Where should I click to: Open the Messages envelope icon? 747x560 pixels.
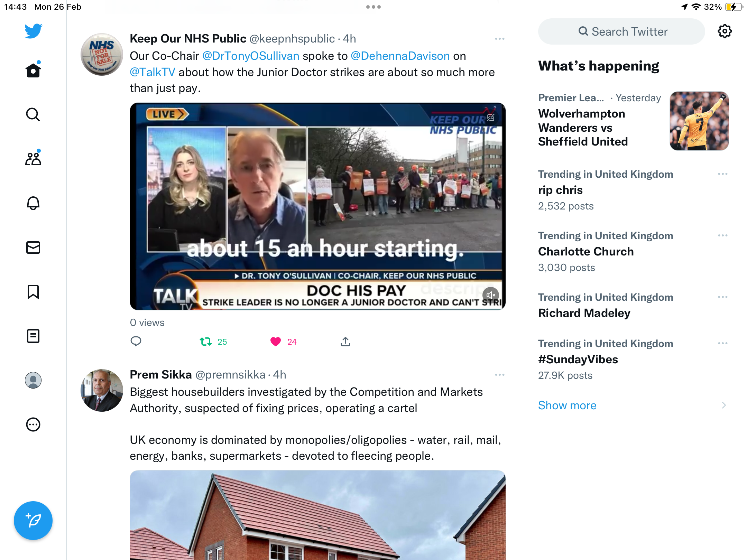33,248
